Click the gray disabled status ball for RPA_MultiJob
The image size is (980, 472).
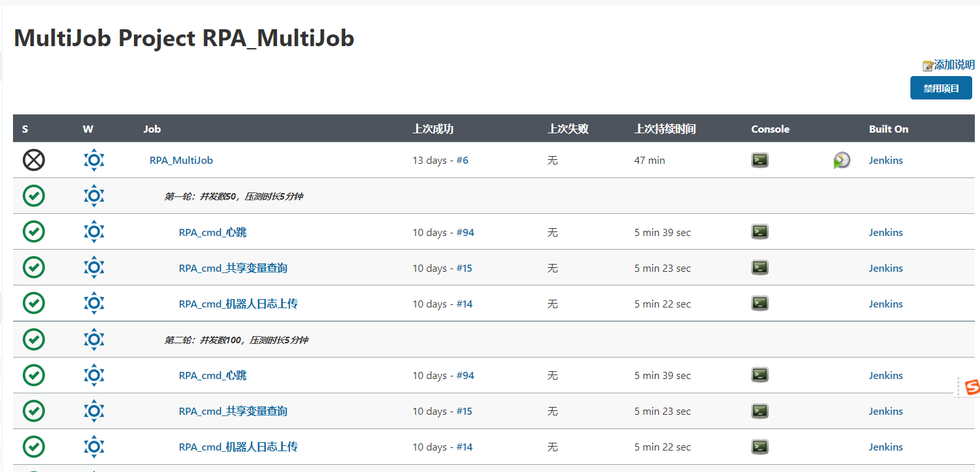[x=34, y=159]
